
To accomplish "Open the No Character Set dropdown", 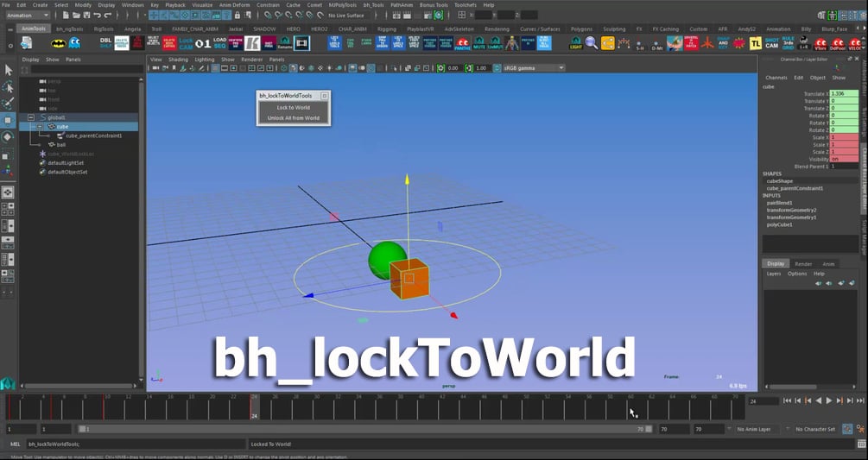I will point(815,429).
